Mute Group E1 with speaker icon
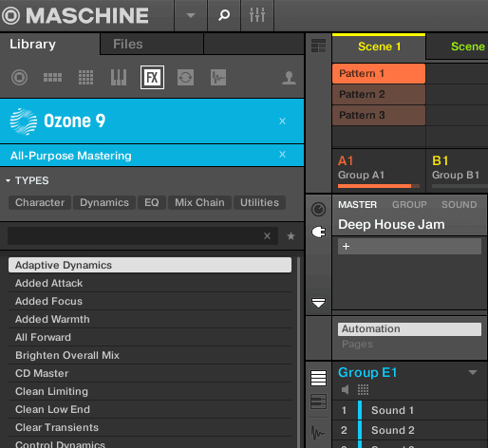The height and width of the screenshot is (448, 488). coord(346,390)
